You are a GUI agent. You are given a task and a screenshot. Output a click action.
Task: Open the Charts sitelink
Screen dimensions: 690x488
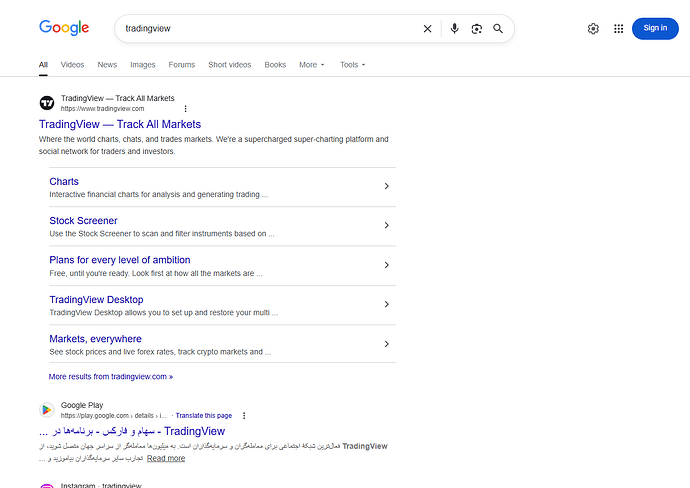[x=64, y=181]
